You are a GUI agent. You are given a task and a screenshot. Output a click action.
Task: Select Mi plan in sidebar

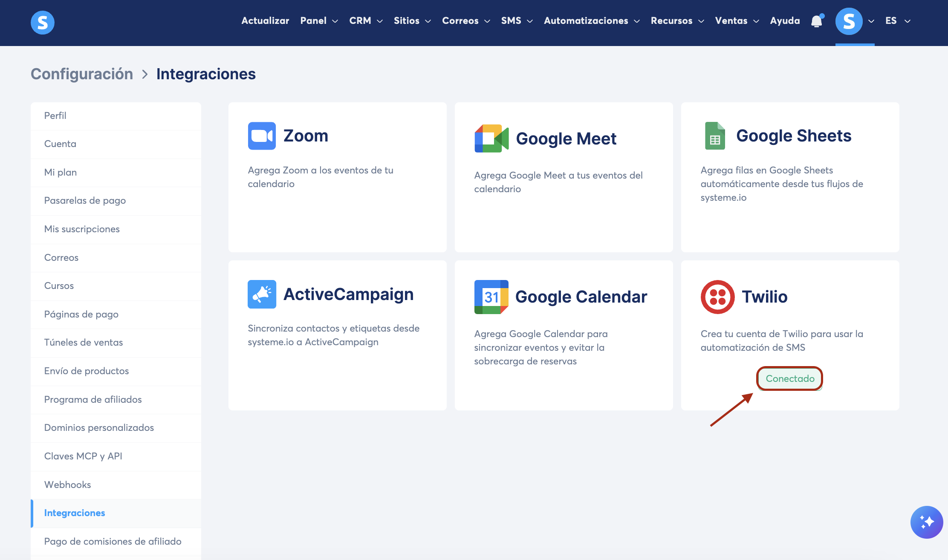[116, 173]
